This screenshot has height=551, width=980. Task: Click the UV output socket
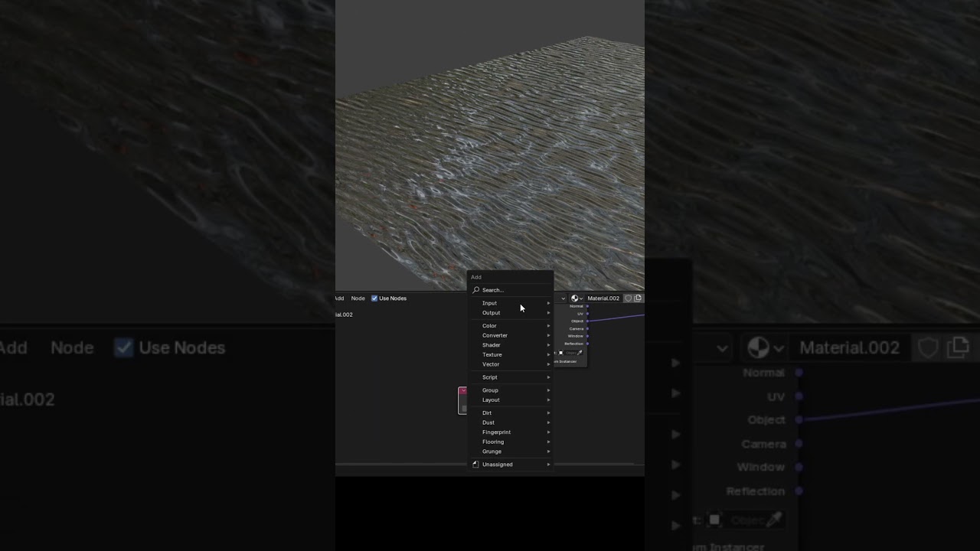click(x=587, y=314)
